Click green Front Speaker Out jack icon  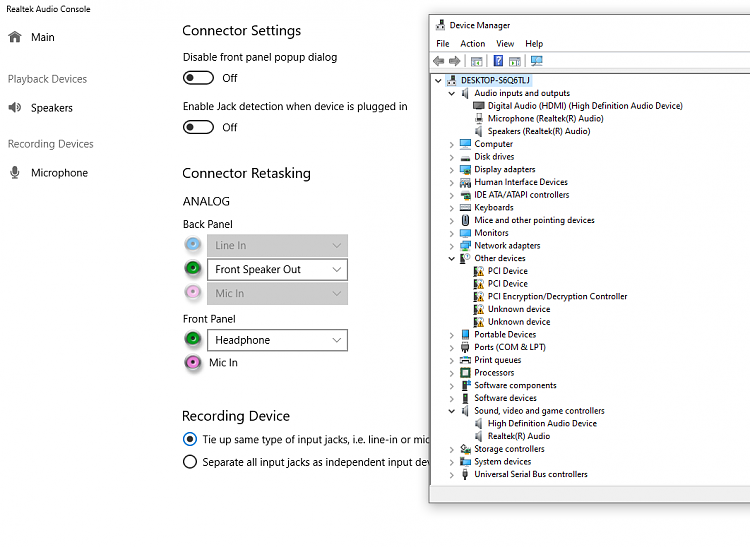[x=193, y=268]
